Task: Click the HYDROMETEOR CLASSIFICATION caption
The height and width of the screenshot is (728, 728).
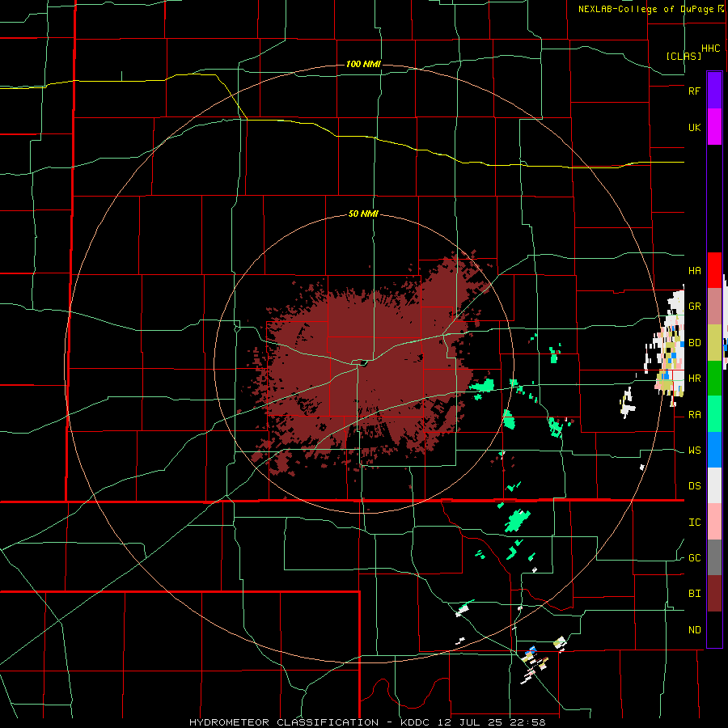Action: [x=284, y=722]
